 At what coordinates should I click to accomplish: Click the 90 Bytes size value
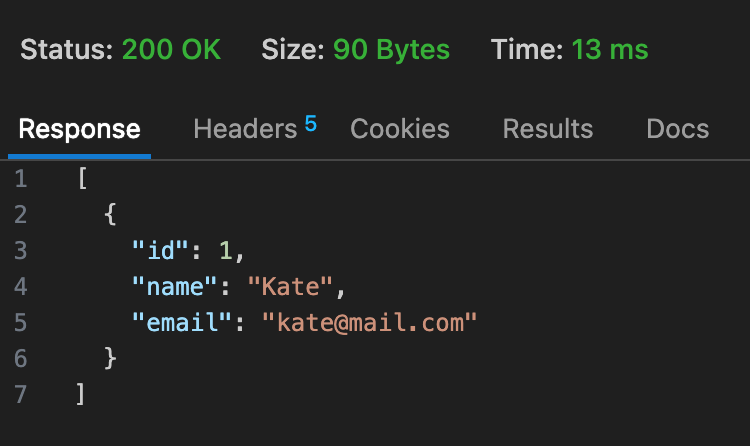[x=391, y=49]
